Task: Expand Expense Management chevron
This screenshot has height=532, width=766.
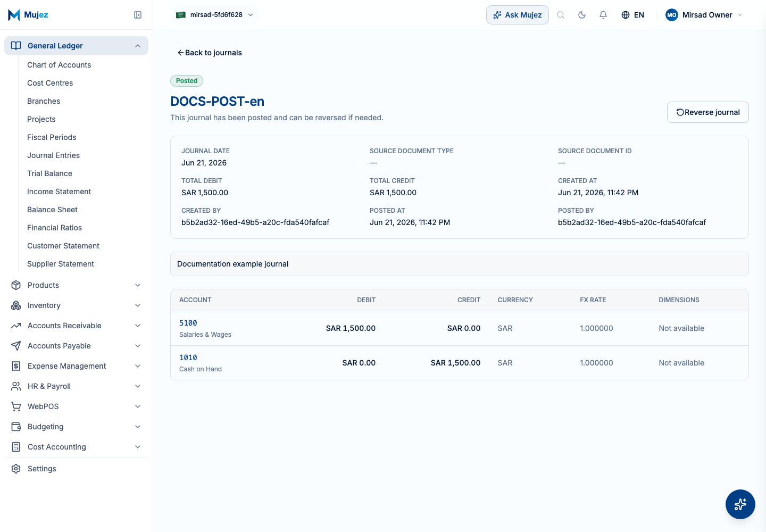Action: tap(138, 366)
